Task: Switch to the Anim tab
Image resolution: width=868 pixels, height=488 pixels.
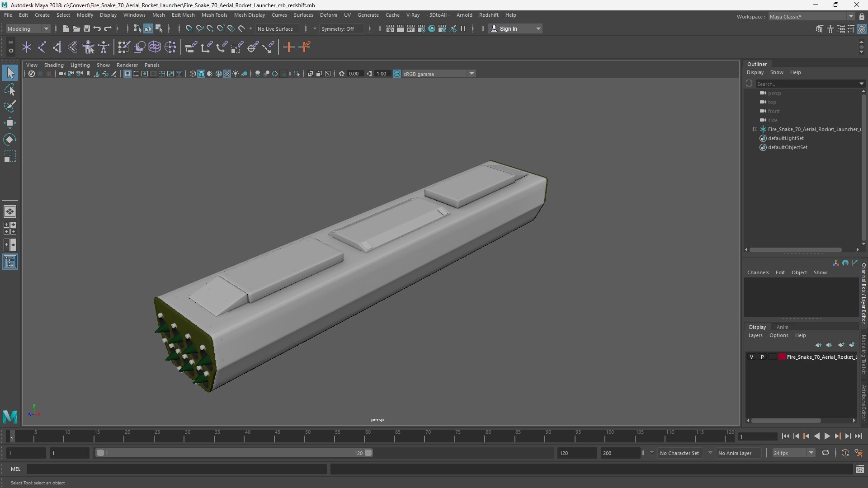Action: (782, 327)
